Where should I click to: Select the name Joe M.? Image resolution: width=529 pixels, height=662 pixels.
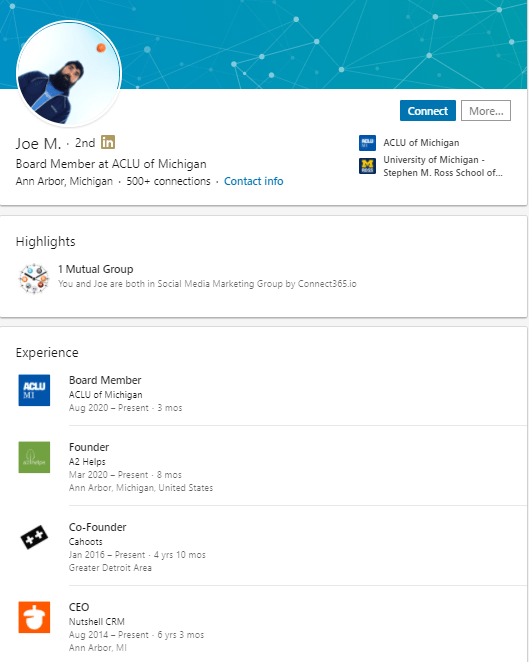[x=38, y=144]
